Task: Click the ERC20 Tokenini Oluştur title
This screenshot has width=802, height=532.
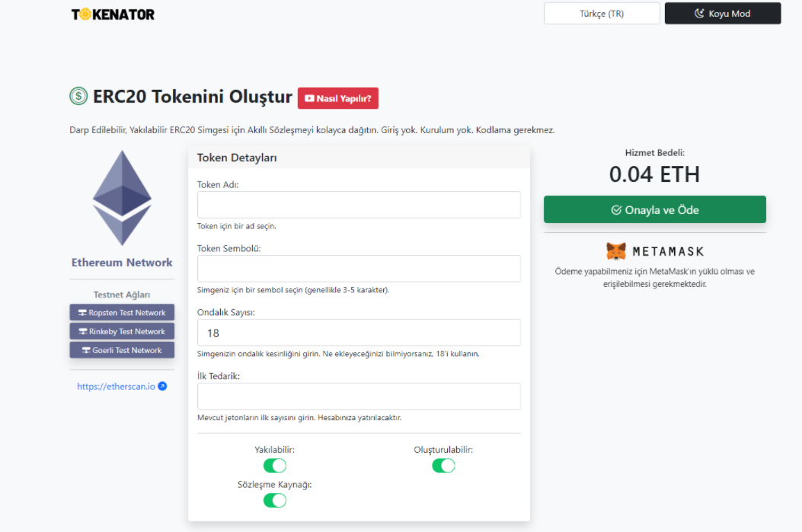Action: click(x=193, y=97)
